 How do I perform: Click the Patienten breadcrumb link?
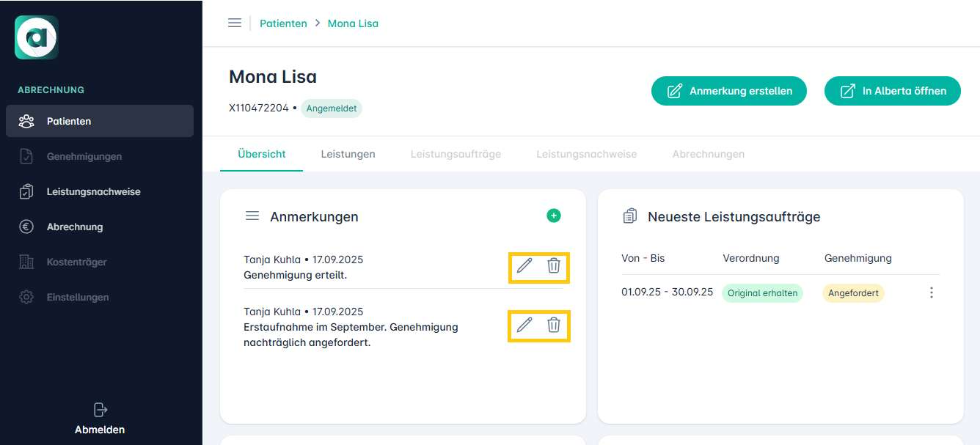coord(283,23)
